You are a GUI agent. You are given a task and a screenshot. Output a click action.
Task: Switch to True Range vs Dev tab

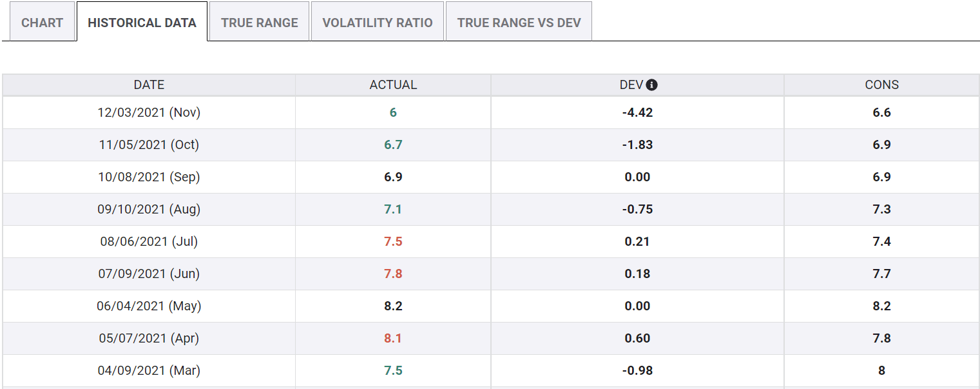coord(519,23)
